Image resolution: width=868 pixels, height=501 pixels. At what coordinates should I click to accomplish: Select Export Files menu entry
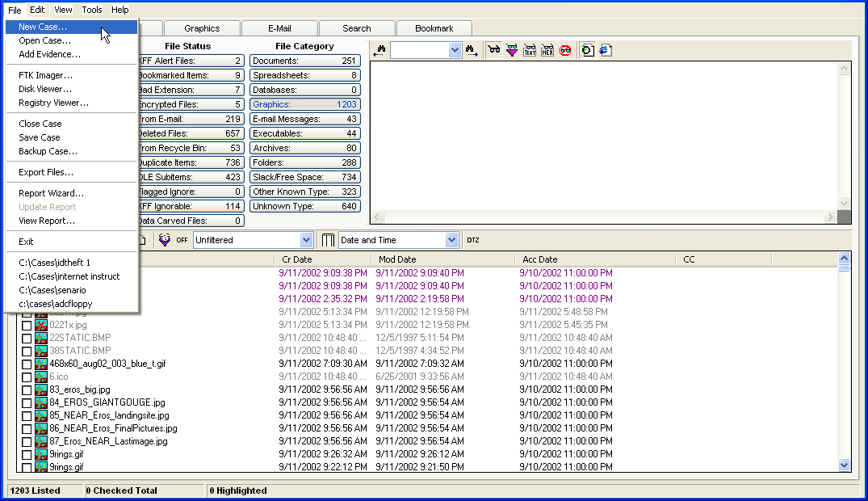pyautogui.click(x=71, y=172)
